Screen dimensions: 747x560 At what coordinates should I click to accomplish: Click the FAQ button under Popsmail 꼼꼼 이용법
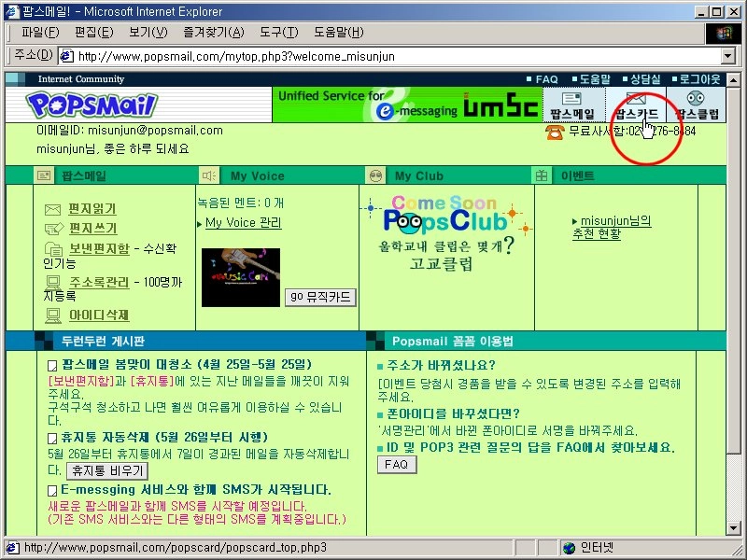397,464
